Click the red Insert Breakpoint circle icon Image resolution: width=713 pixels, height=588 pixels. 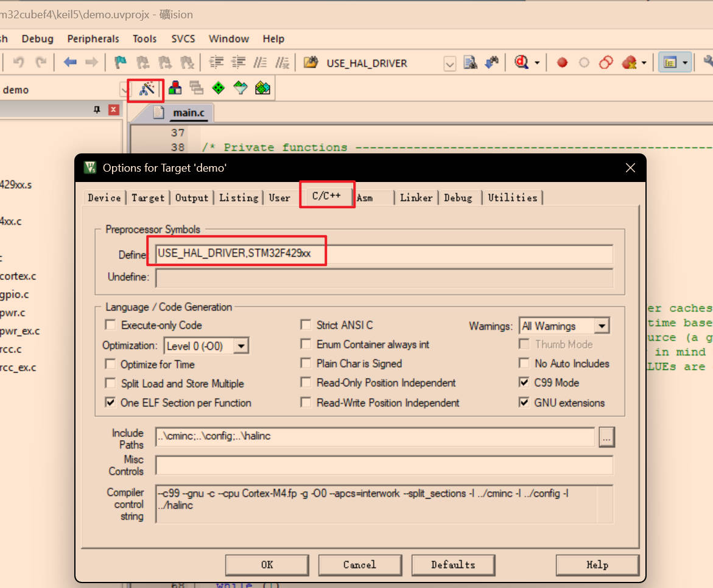coord(562,62)
